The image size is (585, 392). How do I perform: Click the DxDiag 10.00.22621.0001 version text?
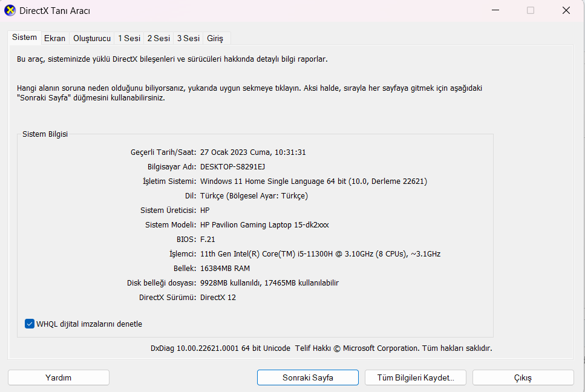point(220,348)
